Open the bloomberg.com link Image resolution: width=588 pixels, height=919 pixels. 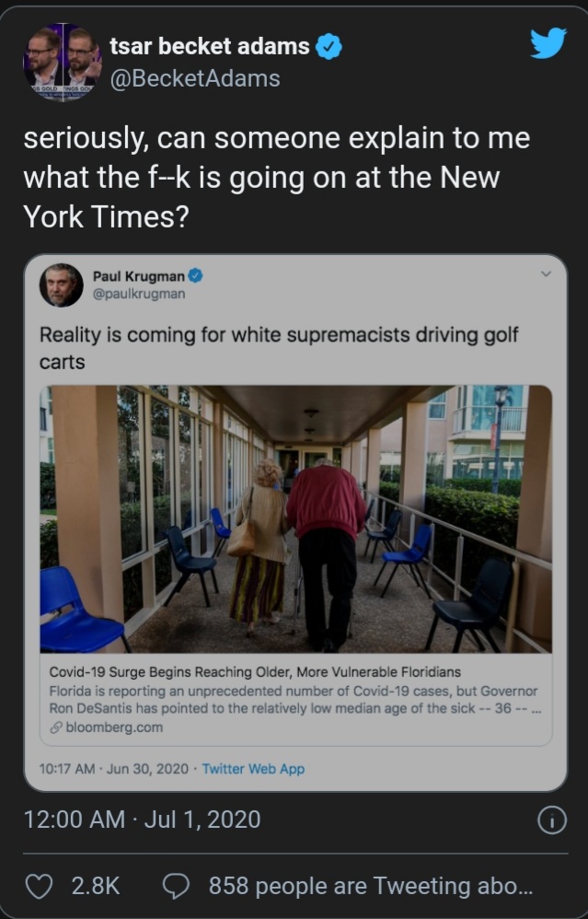114,727
